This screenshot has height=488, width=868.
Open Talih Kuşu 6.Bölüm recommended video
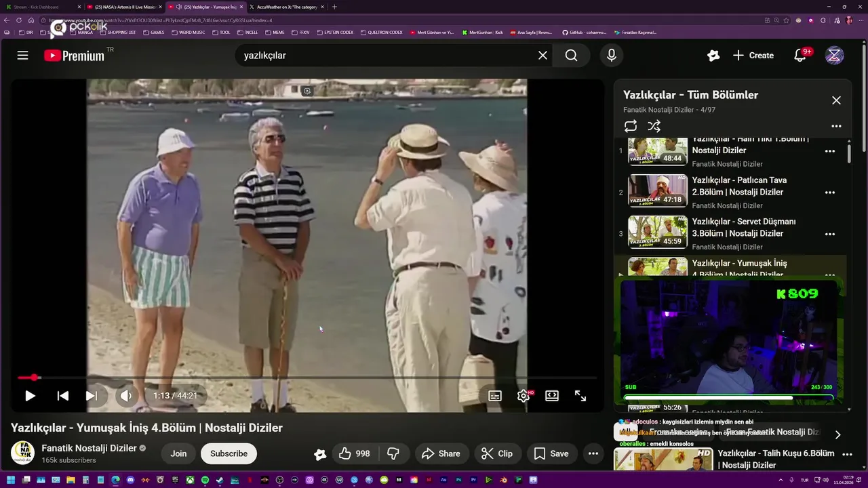[730, 459]
